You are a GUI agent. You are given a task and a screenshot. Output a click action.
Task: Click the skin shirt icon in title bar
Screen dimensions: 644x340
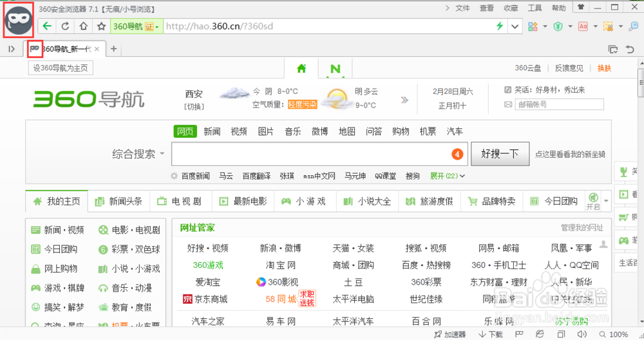click(x=581, y=7)
